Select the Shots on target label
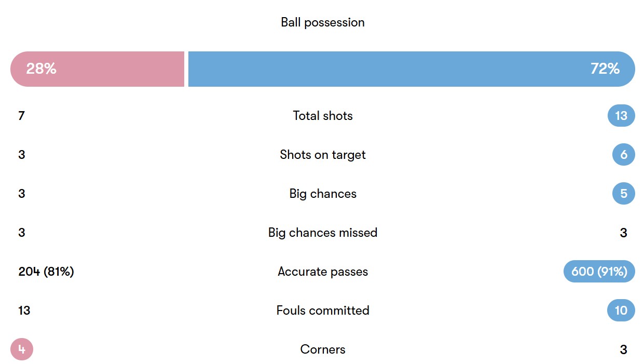Screen dimensions: 644x364 (322, 155)
